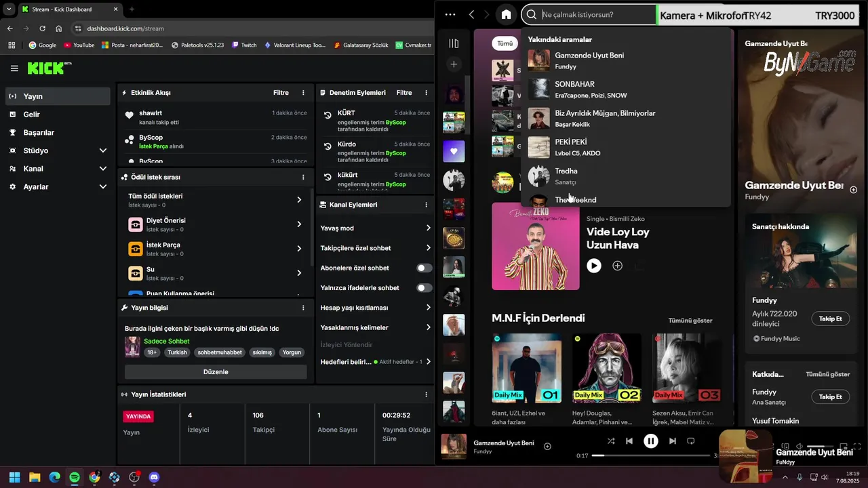Select Yayın in Kick sidebar
Viewport: 868px width, 488px height.
click(57, 96)
